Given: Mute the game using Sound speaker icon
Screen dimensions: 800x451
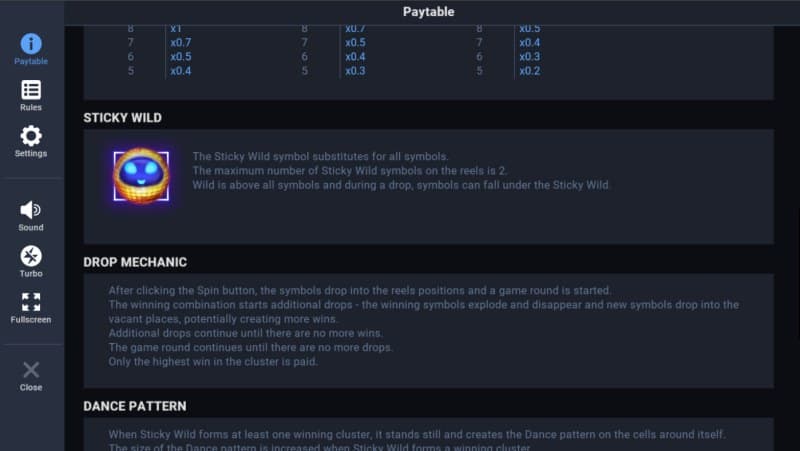Looking at the screenshot, I should point(31,209).
